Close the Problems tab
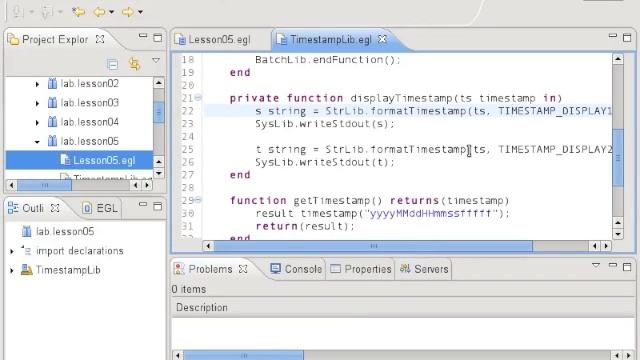The width and height of the screenshot is (640, 360). click(243, 269)
